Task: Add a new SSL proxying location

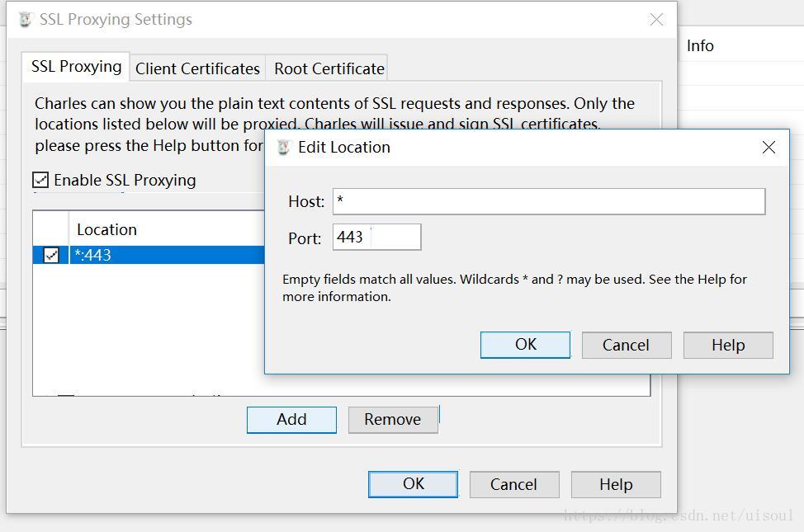Action: (x=291, y=420)
